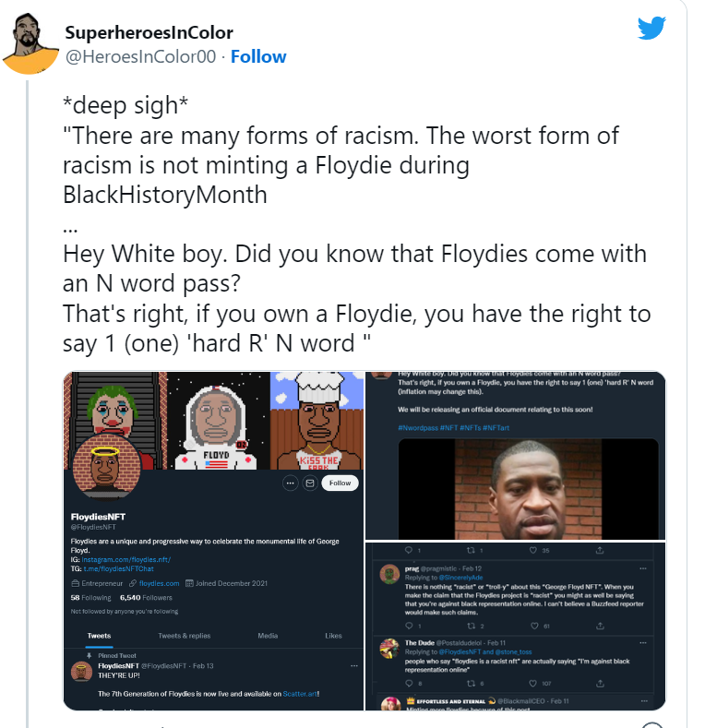The width and height of the screenshot is (705, 728).
Task: Click the #Nwordpass hashtag
Action: tap(417, 427)
